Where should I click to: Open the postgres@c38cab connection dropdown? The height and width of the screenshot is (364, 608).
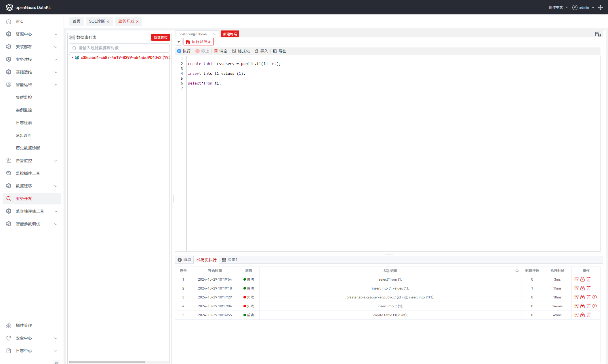[197, 34]
